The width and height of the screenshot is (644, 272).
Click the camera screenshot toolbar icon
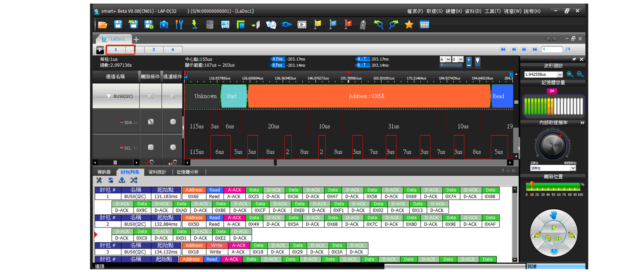[x=164, y=25]
